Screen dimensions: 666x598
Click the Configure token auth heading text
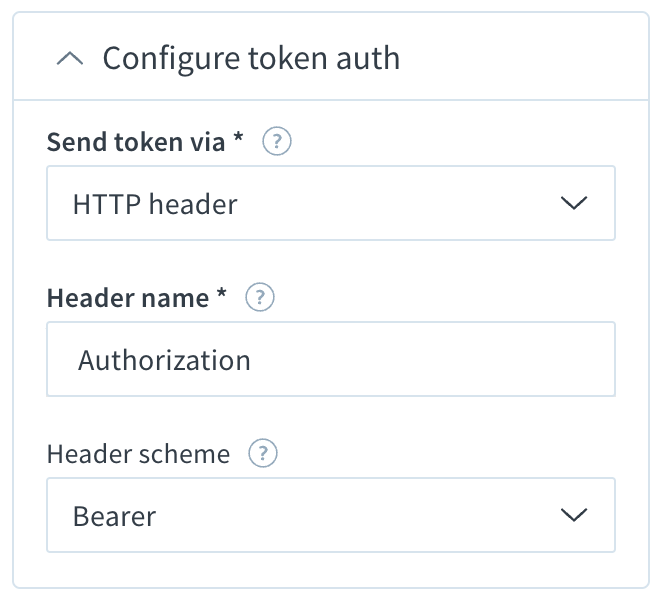[251, 58]
